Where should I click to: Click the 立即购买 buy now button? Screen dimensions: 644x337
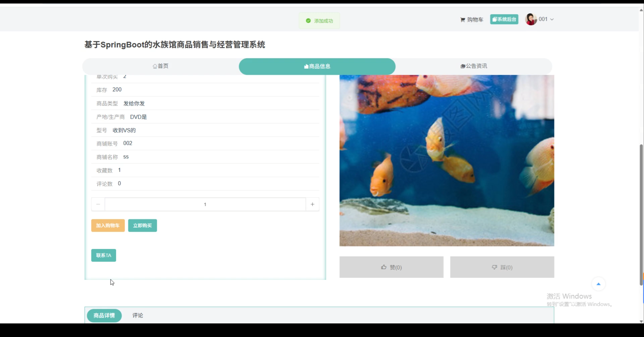click(142, 225)
